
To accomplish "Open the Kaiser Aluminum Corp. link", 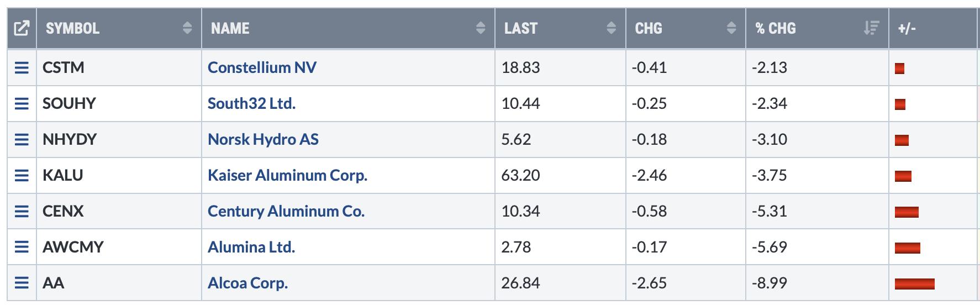I will [x=287, y=175].
